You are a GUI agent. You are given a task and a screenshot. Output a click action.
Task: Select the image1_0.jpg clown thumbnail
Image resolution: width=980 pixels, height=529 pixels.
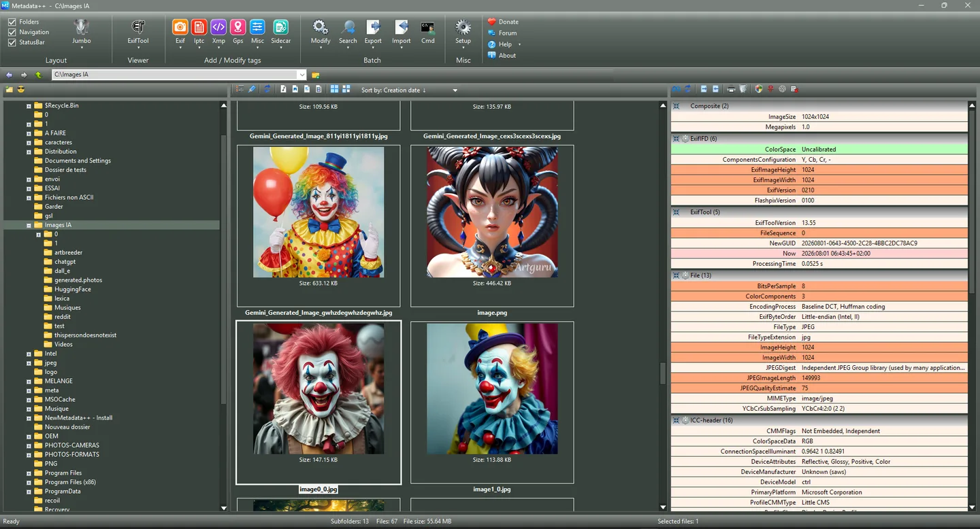(492, 389)
